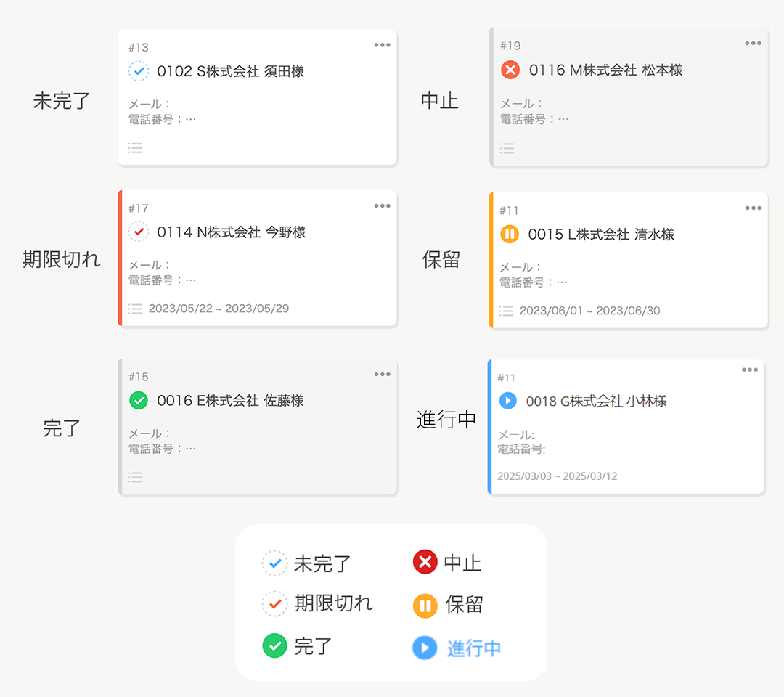
Task: Click the card number #15 on Sato card
Action: [x=138, y=377]
